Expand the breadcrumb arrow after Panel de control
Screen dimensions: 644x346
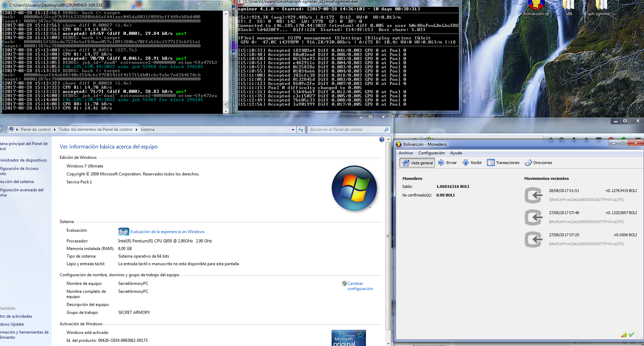(x=55, y=129)
